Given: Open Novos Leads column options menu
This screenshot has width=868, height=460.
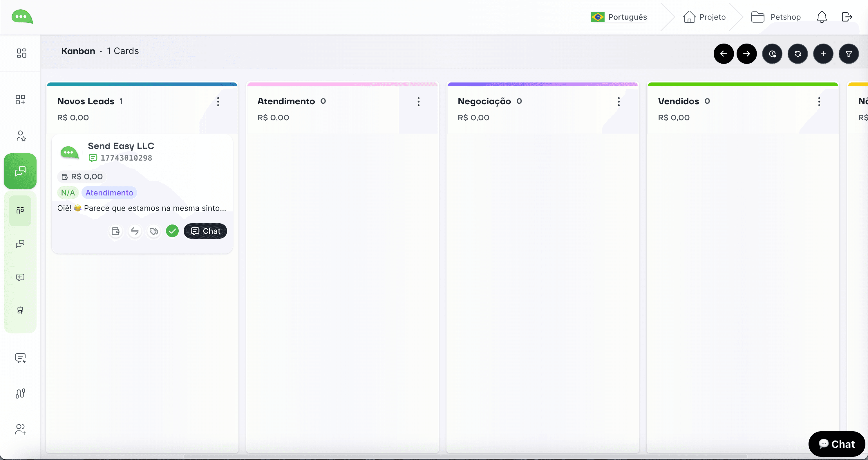Looking at the screenshot, I should pos(218,102).
